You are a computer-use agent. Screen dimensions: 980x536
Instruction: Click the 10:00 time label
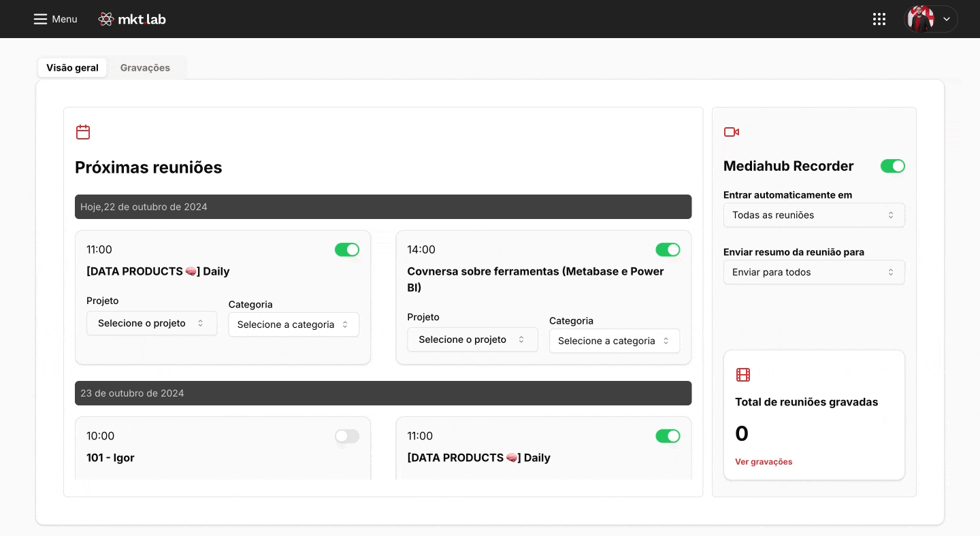click(x=101, y=436)
